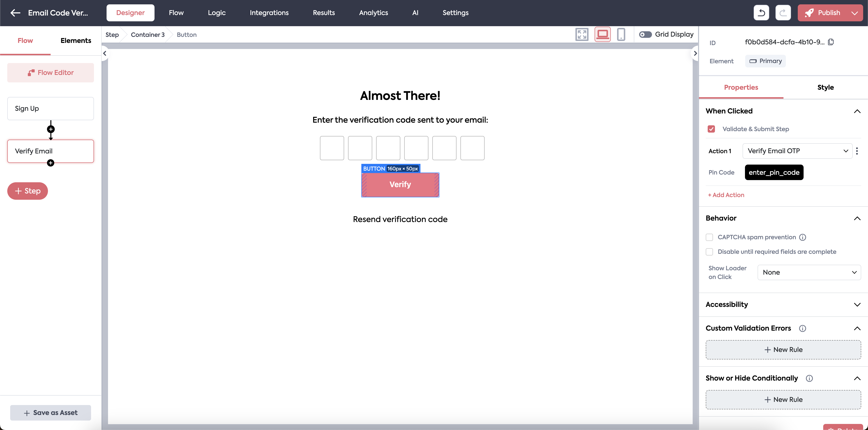The width and height of the screenshot is (868, 430).
Task: Select the desktop view icon
Action: click(x=603, y=34)
